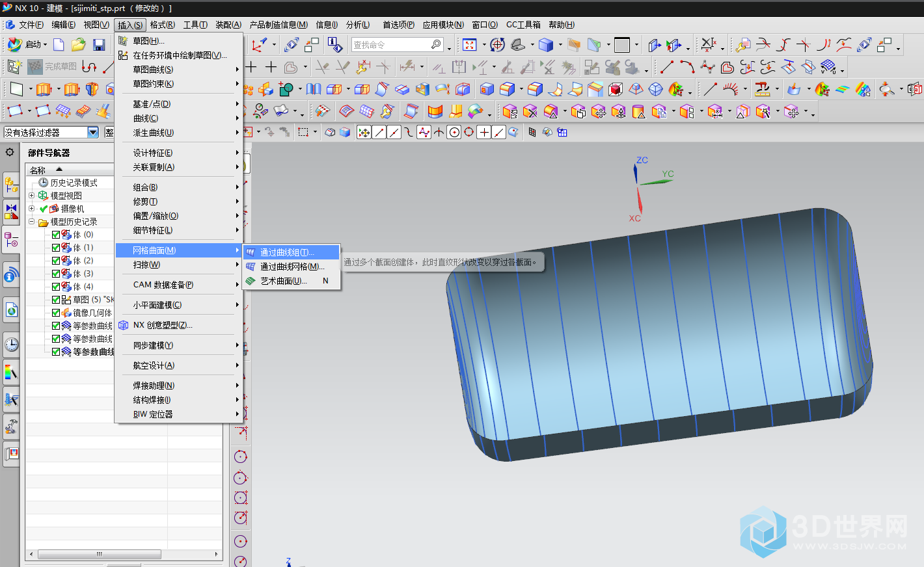Image resolution: width=924 pixels, height=567 pixels.
Task: Open the History clock sidebar tab
Action: coord(11,344)
